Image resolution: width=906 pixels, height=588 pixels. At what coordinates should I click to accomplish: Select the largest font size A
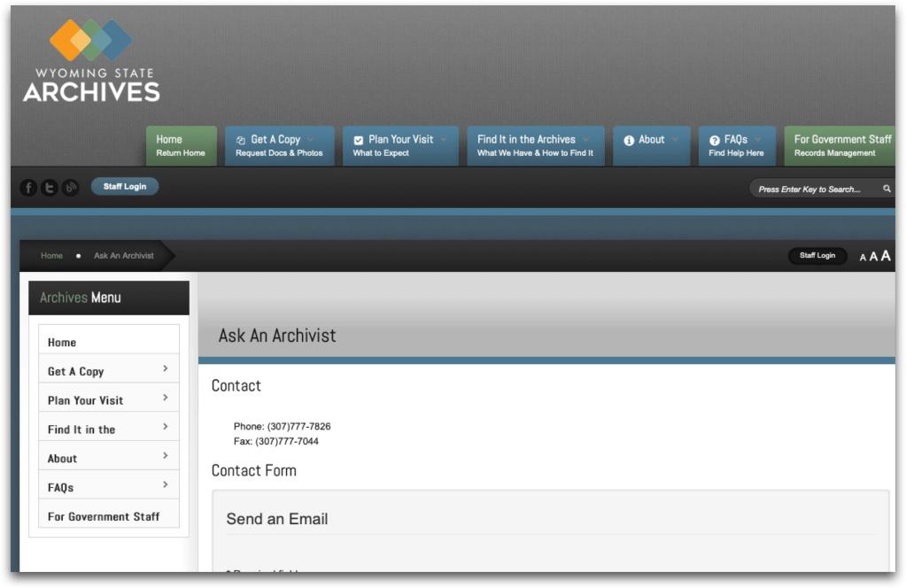(x=886, y=256)
